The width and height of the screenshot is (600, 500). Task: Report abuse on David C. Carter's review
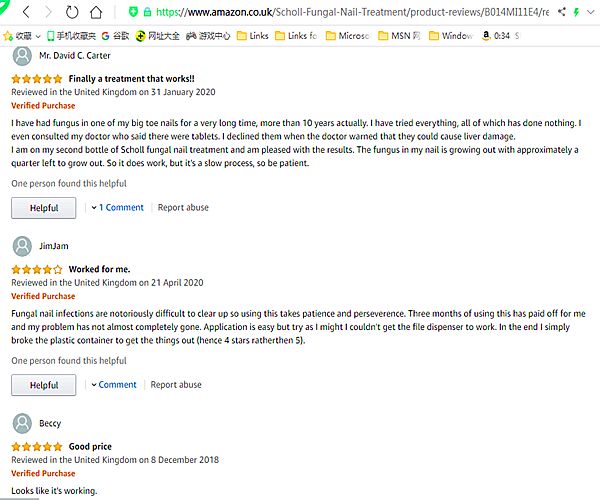183,208
